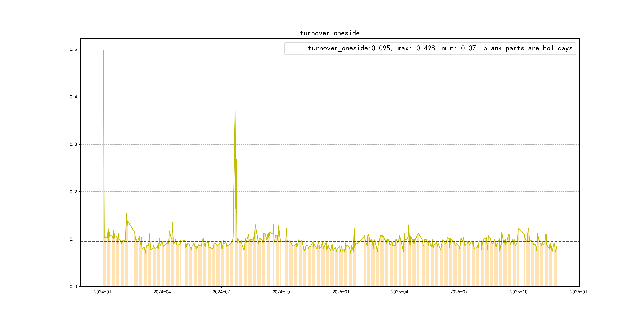The height and width of the screenshot is (322, 644).
Task: Click the legend text 'turnover_oneside:0.095'
Action: (349, 48)
